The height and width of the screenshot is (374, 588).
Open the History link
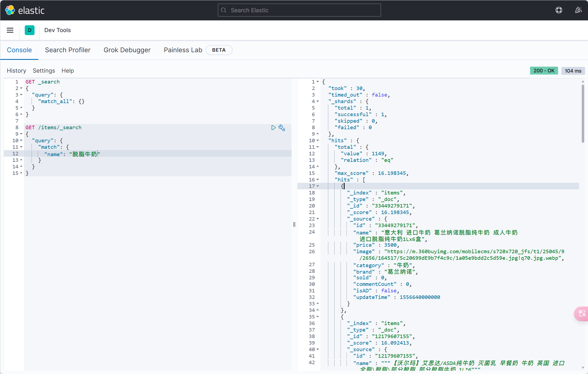16,71
